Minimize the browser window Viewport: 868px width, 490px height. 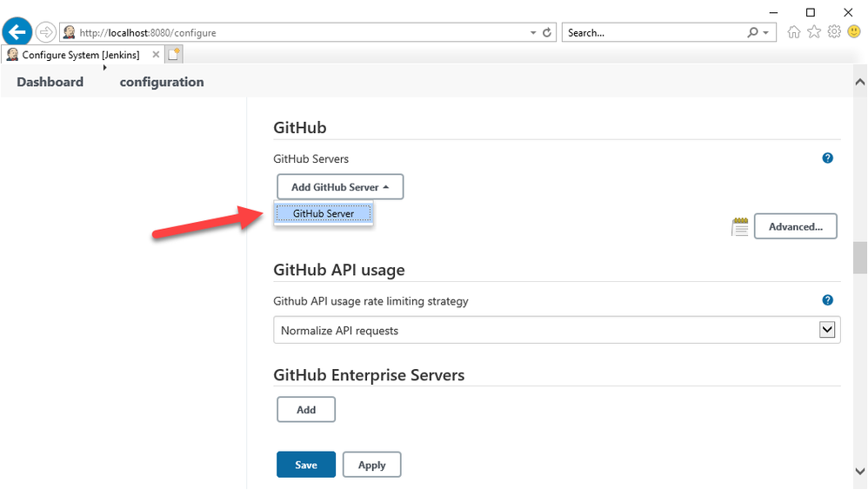[x=773, y=12]
